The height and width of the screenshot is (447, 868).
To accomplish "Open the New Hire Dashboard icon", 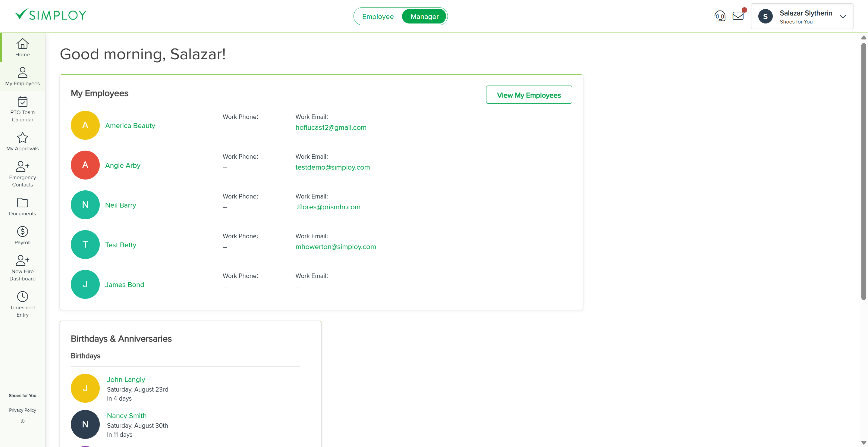I will (x=22, y=260).
